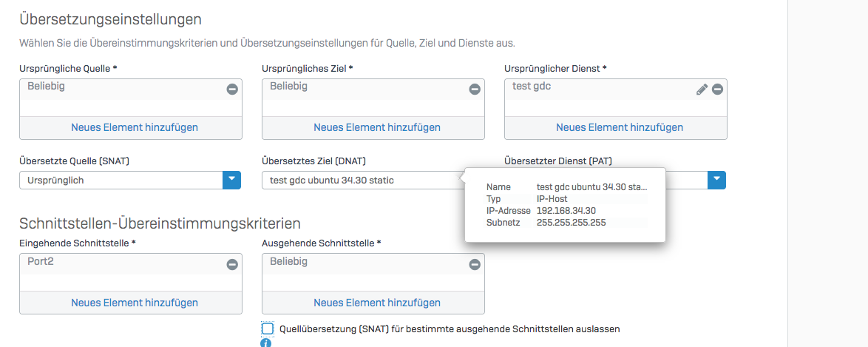Remove Port2 from Eingehende Schnittstelle
868x347 pixels.
tap(232, 265)
